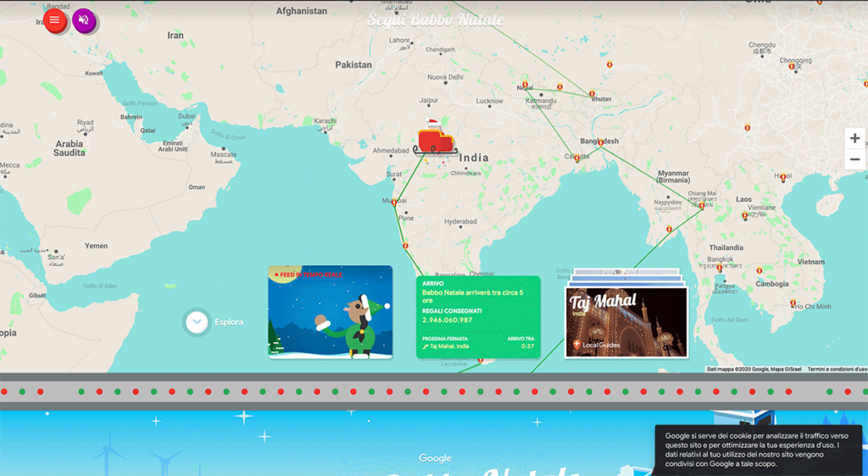Viewport: 868px width, 476px height.
Task: Click the Ho Chi Minh gift pin
Action: (x=793, y=303)
